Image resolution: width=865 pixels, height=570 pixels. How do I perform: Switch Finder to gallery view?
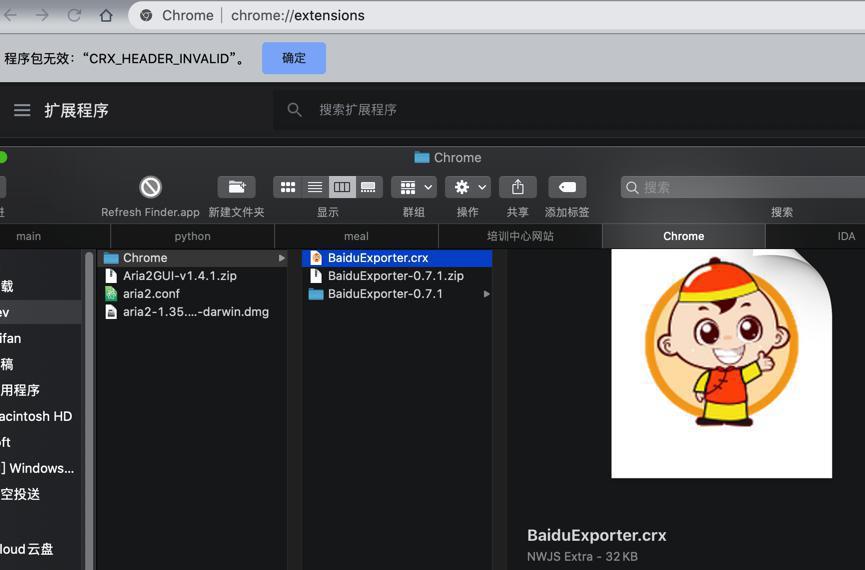(x=369, y=188)
